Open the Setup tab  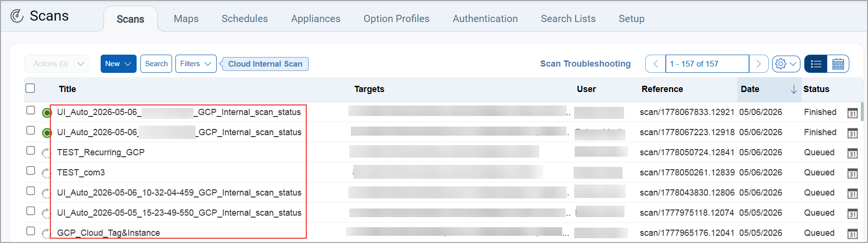coord(631,19)
